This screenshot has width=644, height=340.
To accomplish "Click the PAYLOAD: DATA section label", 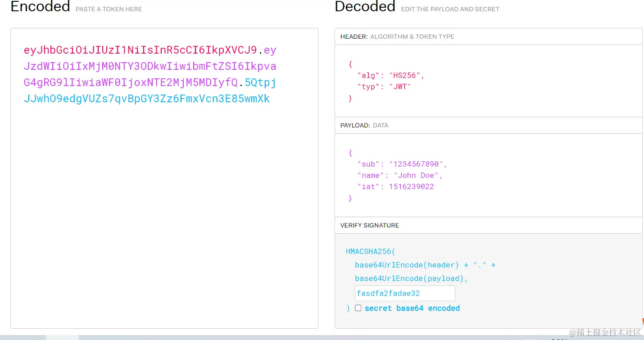I will tap(364, 125).
